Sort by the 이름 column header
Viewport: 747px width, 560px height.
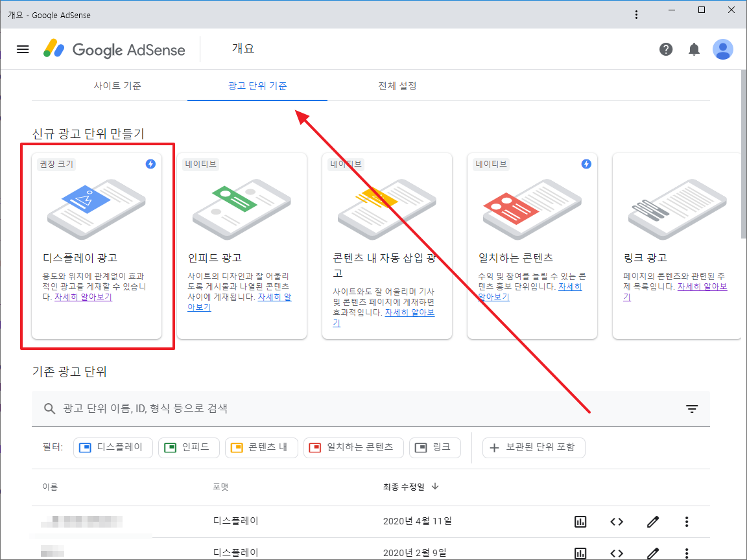50,487
